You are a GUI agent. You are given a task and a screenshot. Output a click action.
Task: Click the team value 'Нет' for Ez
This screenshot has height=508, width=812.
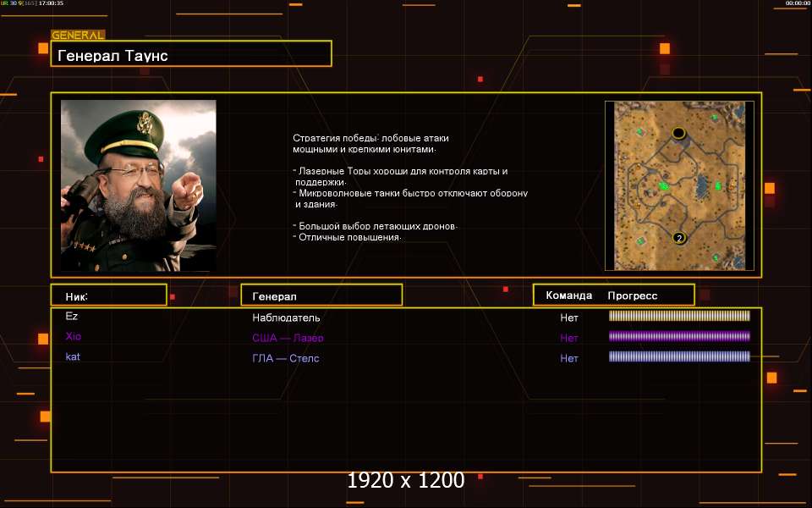click(x=568, y=317)
